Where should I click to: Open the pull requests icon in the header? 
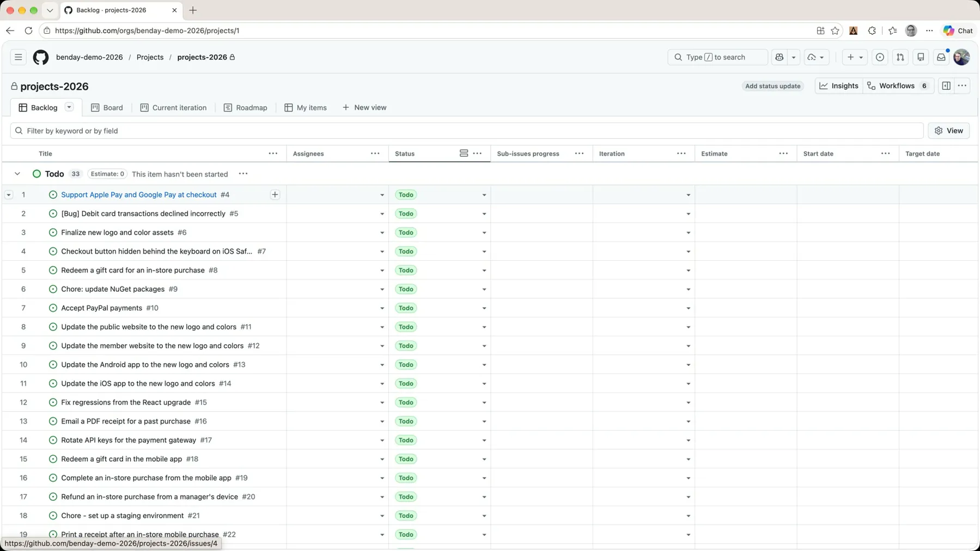click(900, 57)
